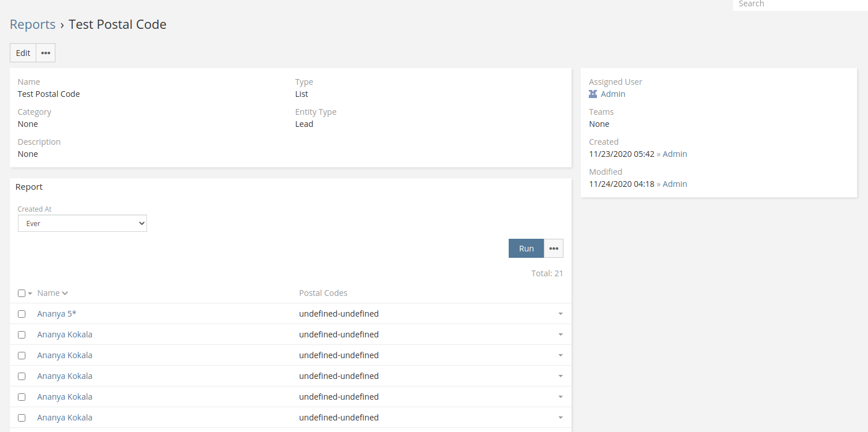Viewport: 868px width, 432px height.
Task: Open Admin under Assigned User
Action: 613,94
